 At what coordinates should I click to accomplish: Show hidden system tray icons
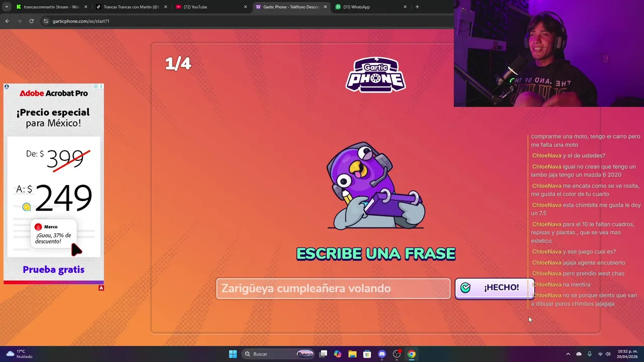(568, 354)
